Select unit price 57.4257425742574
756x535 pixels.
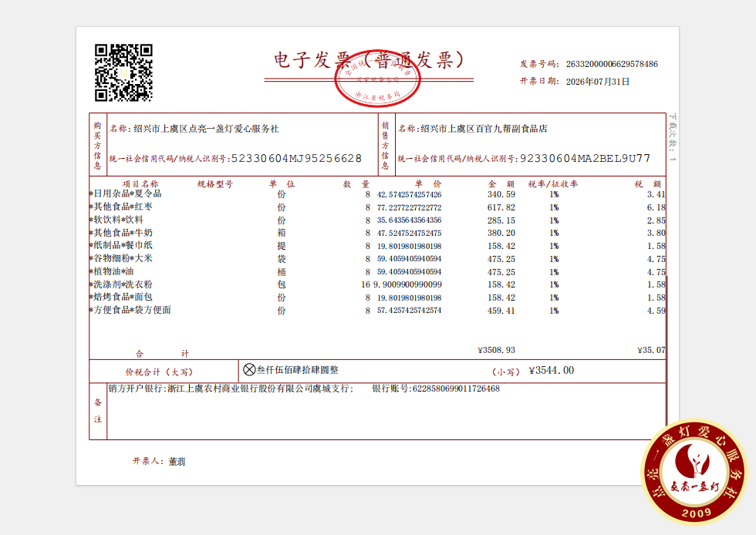[x=410, y=311]
